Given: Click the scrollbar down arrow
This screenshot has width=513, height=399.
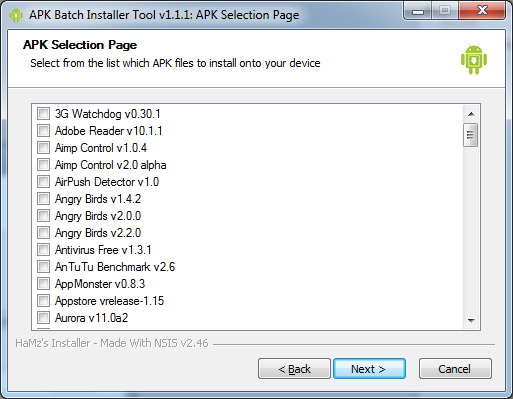Looking at the screenshot, I should point(471,321).
